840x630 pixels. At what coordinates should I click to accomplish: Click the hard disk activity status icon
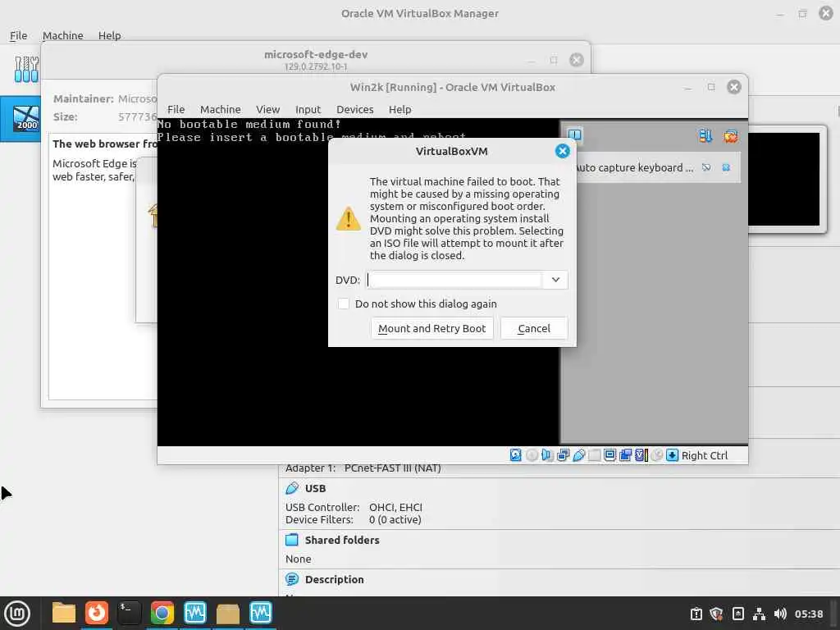[x=515, y=455]
